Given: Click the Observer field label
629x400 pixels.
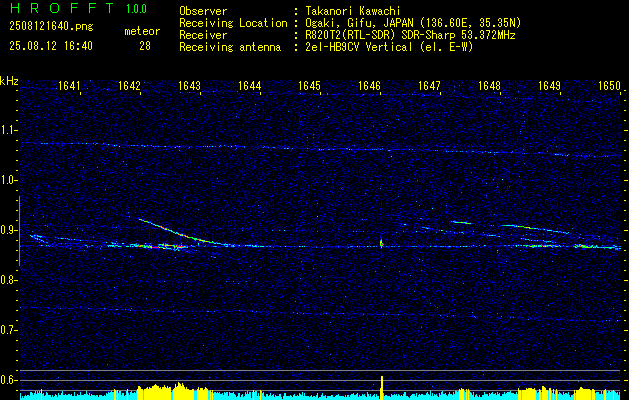Looking at the screenshot, I should click(203, 11).
